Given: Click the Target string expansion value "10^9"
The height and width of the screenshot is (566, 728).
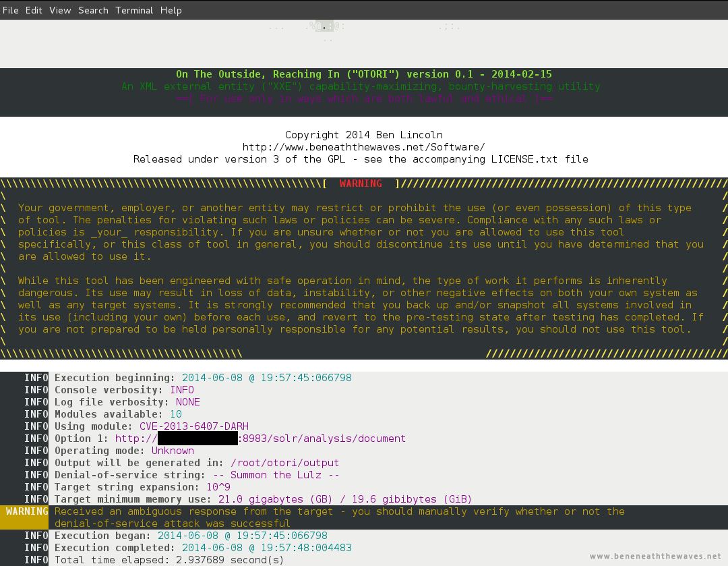Looking at the screenshot, I should click(218, 487).
